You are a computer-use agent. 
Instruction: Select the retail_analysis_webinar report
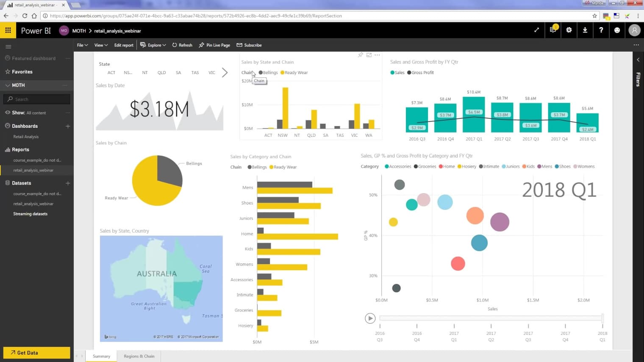[33, 170]
